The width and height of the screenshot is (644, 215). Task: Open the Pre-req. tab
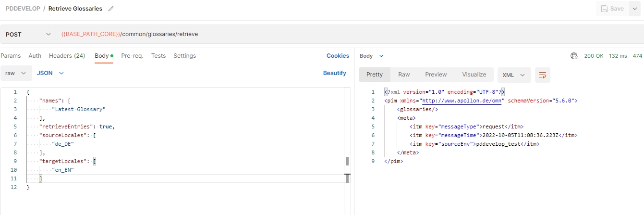coord(132,56)
